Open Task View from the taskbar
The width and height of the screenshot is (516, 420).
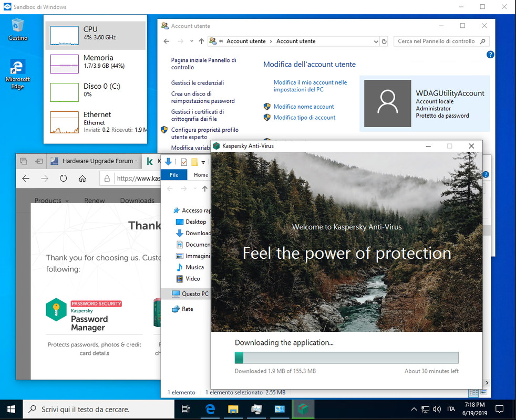click(185, 409)
